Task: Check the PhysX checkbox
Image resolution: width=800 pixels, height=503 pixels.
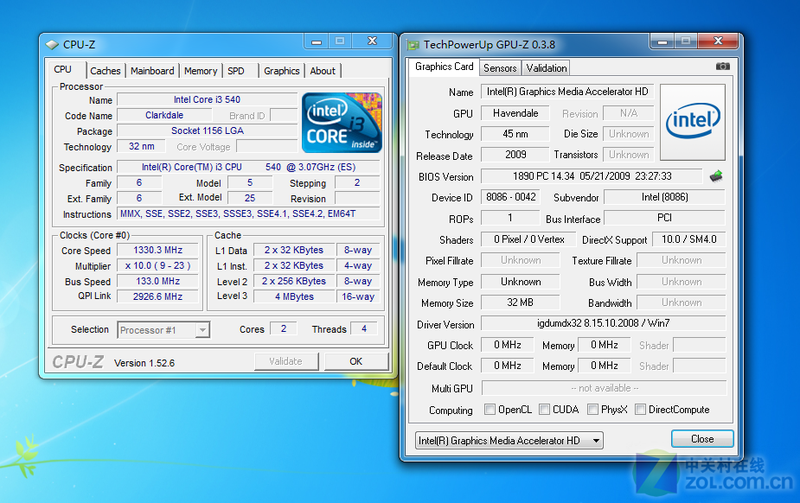Action: [592, 409]
